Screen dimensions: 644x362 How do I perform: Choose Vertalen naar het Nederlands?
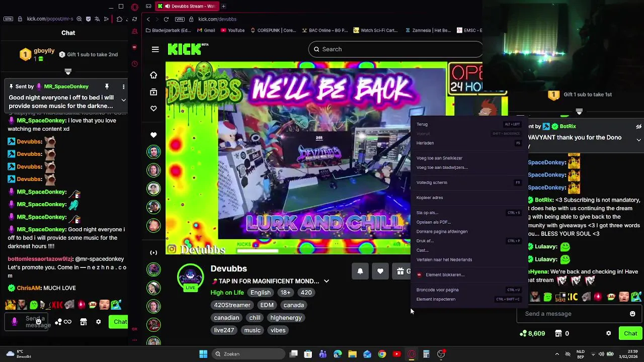pos(468,259)
